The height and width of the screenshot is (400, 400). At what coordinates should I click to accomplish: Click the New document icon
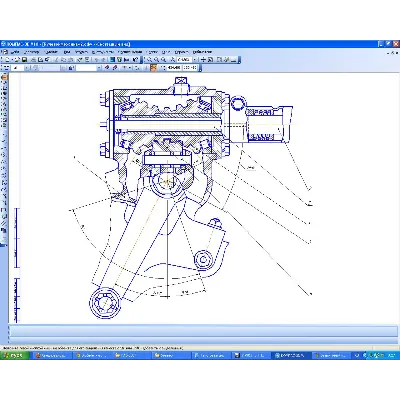coord(7,60)
